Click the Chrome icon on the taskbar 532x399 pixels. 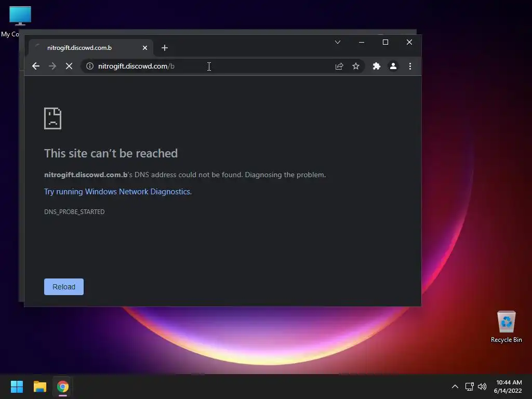coord(63,387)
